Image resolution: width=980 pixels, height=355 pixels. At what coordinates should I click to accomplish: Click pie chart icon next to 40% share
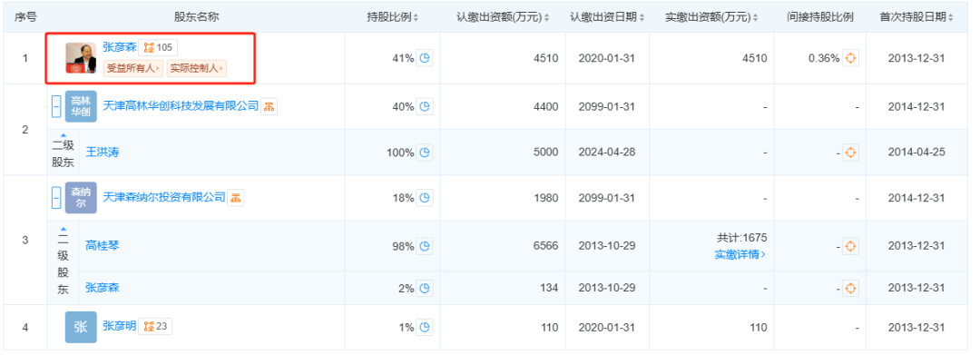click(425, 106)
